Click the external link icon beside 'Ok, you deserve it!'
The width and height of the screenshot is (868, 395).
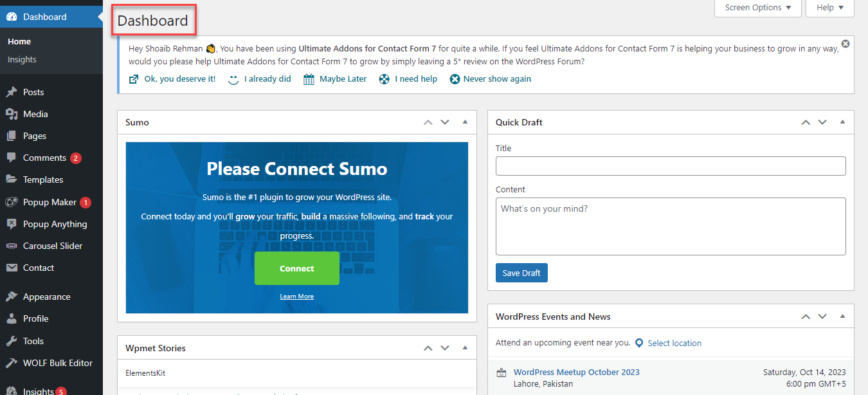tap(134, 79)
